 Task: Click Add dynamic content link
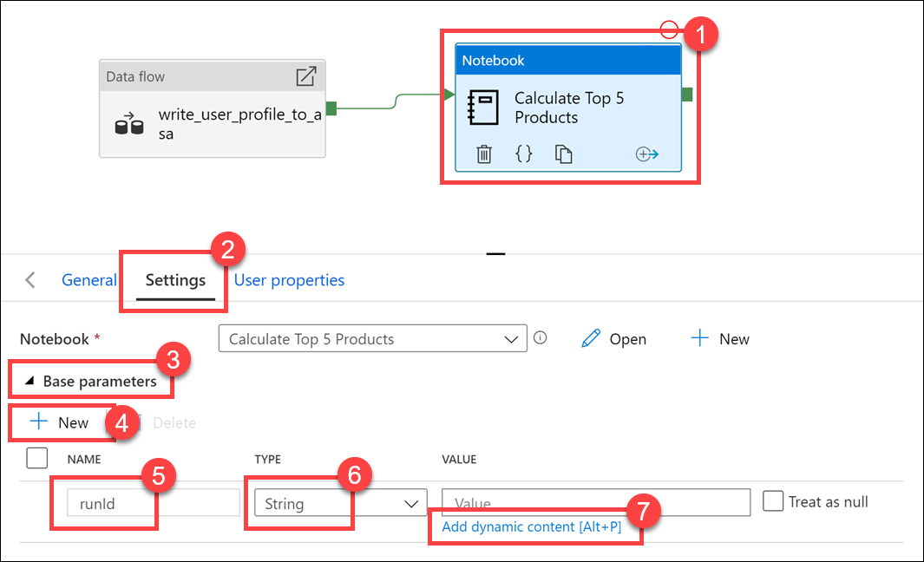pos(532,526)
